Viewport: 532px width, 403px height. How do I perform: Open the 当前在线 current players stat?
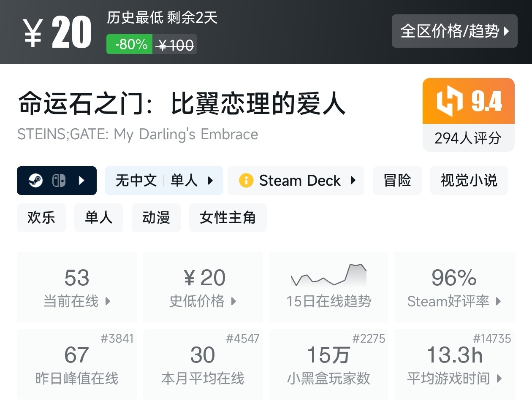pos(77,288)
